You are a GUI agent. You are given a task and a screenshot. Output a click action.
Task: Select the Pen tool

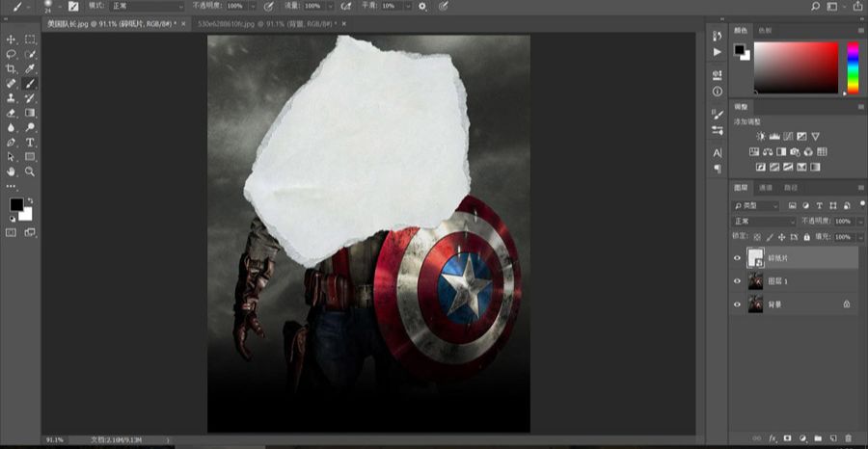11,142
